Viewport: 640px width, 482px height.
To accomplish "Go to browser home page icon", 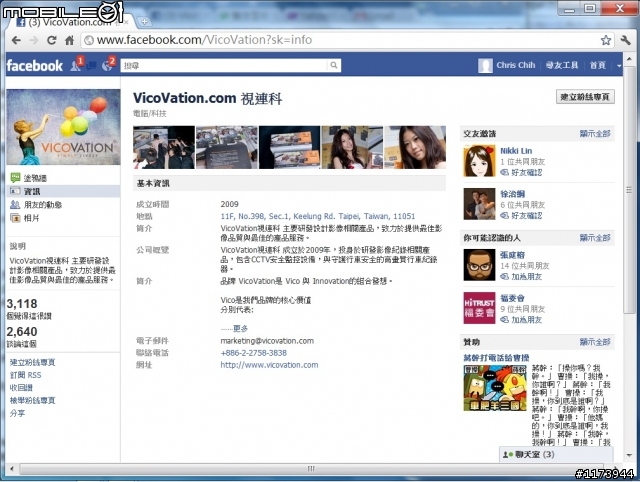I will click(x=69, y=40).
